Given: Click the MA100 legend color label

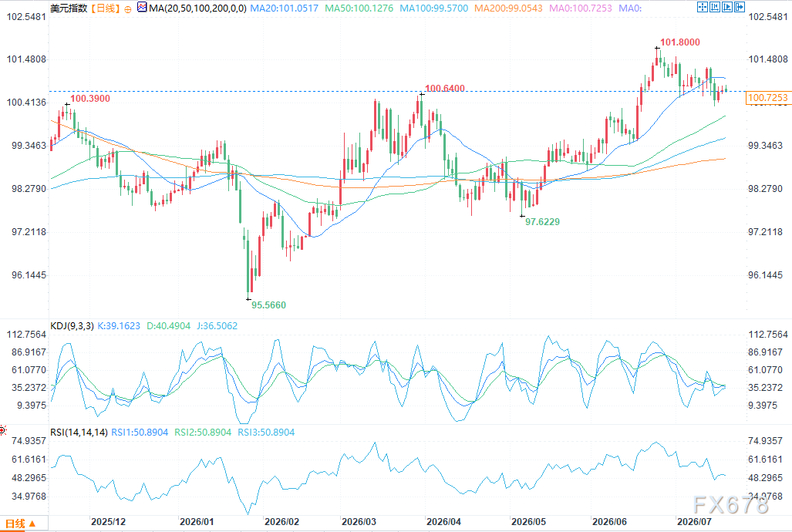Looking at the screenshot, I should (x=434, y=8).
